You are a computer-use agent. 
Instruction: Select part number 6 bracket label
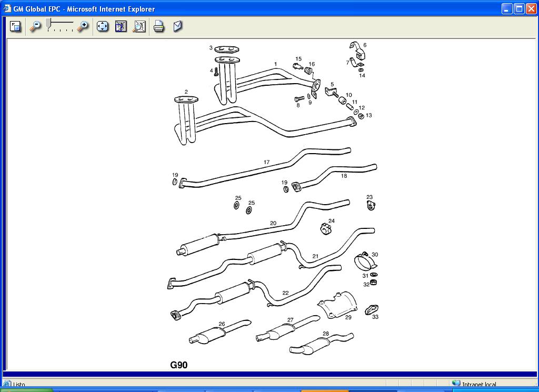365,45
